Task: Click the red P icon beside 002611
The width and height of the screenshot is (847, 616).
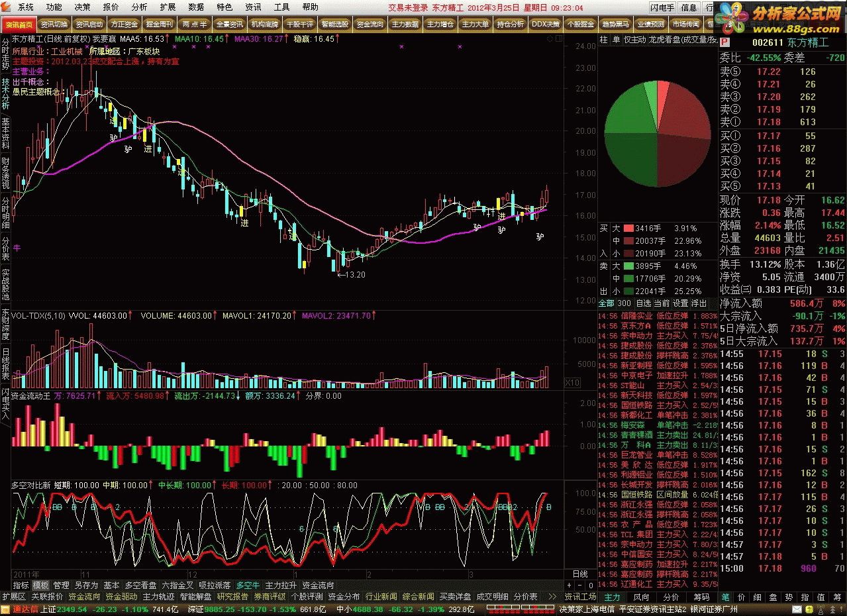Action: (x=724, y=42)
